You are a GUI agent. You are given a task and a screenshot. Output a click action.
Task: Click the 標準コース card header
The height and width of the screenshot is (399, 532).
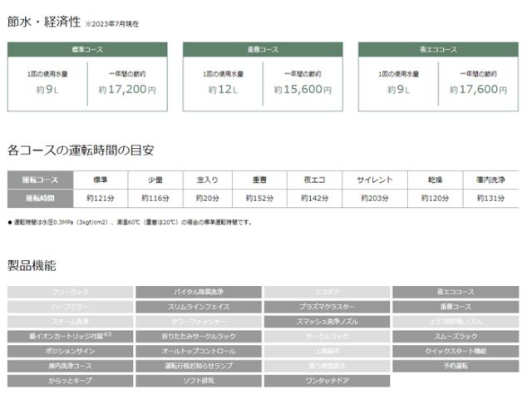coord(87,50)
